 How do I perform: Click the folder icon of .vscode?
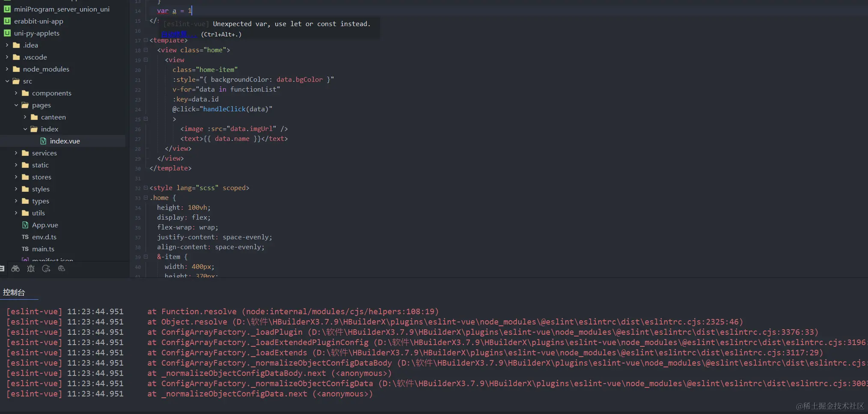[x=16, y=57]
